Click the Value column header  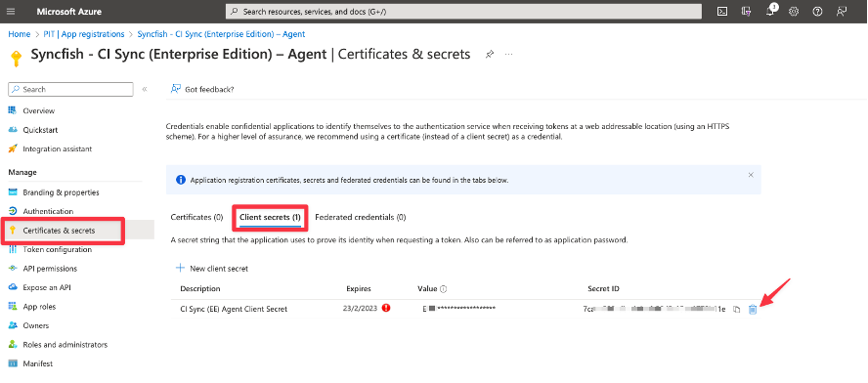click(427, 289)
